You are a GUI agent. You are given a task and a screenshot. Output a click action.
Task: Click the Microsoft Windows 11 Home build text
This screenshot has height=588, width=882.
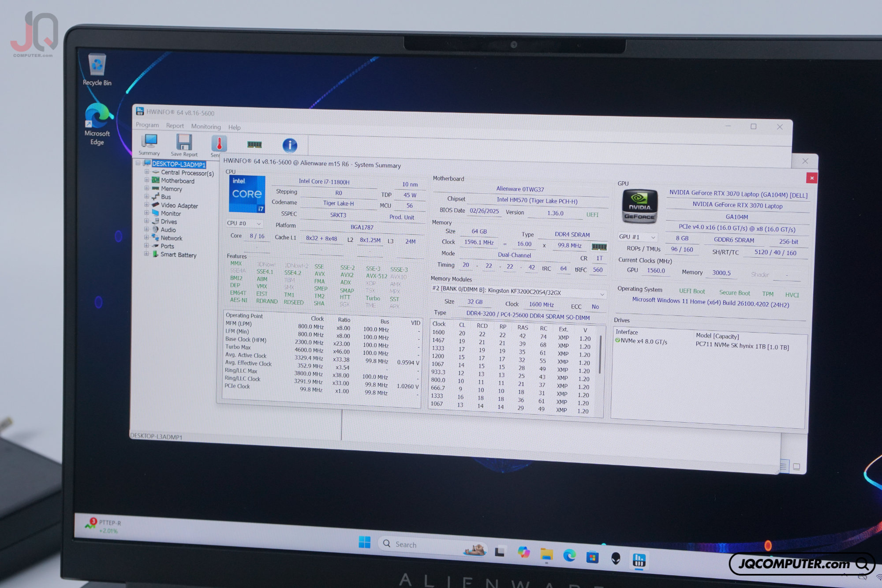(x=710, y=302)
